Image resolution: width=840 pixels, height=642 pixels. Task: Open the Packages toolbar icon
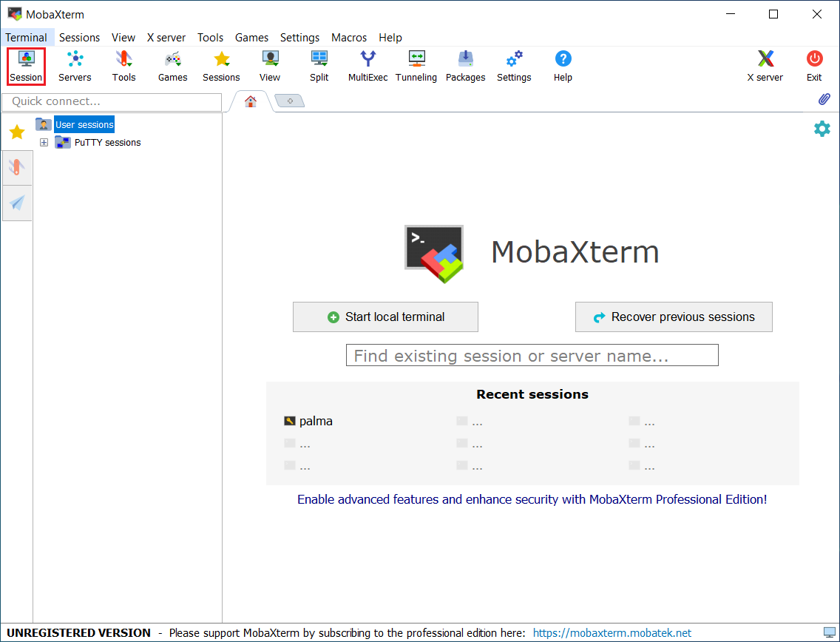point(465,67)
